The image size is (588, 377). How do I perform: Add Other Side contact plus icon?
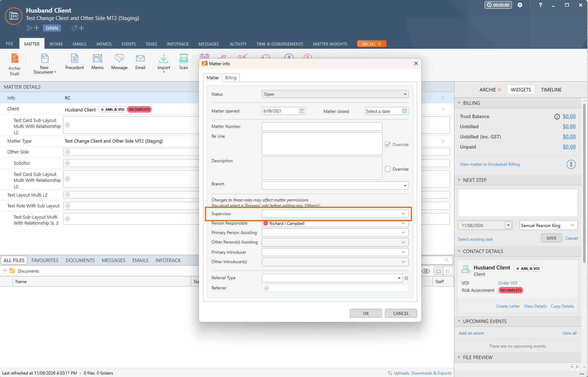[68, 152]
